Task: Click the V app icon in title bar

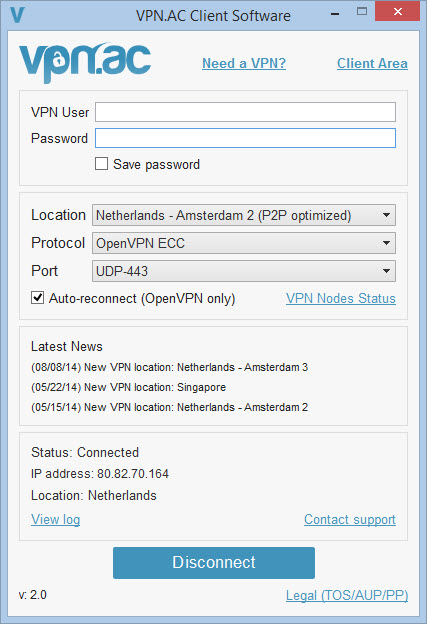Action: click(x=18, y=15)
